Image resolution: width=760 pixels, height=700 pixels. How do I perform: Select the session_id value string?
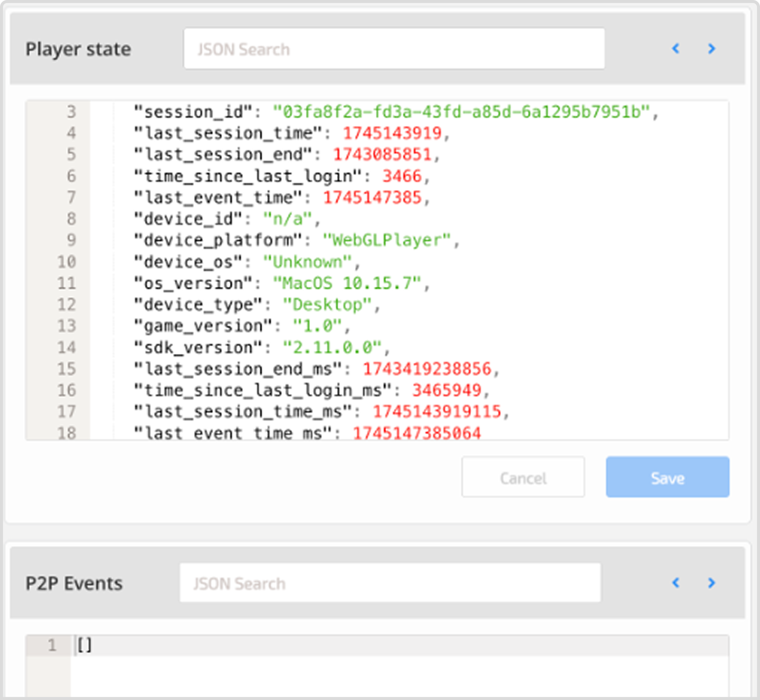point(461,112)
